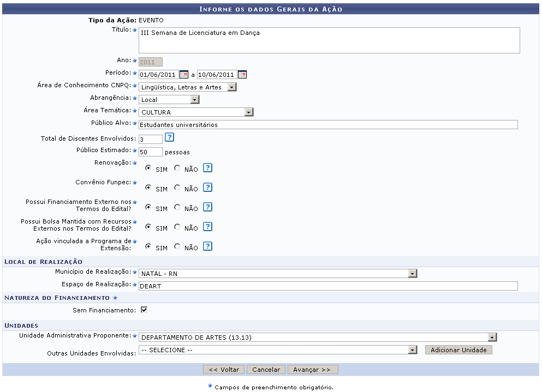
Task: Open calendar picker for period start date
Action: coord(184,75)
